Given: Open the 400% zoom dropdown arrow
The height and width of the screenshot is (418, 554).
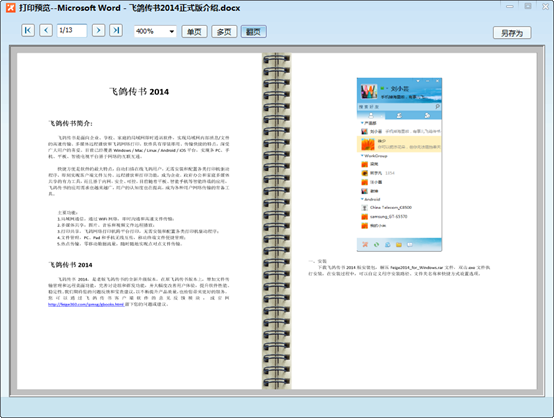Looking at the screenshot, I should pyautogui.click(x=171, y=31).
